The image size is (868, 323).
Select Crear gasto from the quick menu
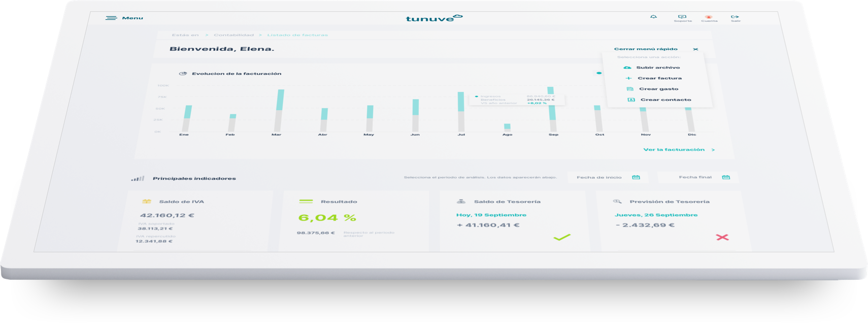point(658,89)
